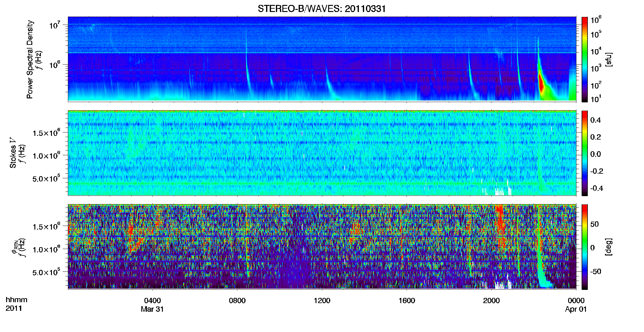The width and height of the screenshot is (644, 332).
Task: Click the 0800 time axis label
Action: point(237,301)
